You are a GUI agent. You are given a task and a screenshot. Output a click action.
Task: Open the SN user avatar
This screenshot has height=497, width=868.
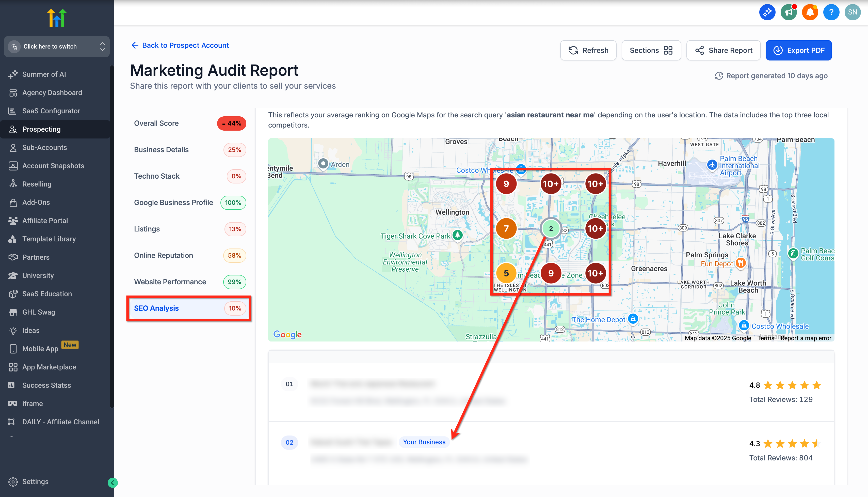[x=852, y=12]
